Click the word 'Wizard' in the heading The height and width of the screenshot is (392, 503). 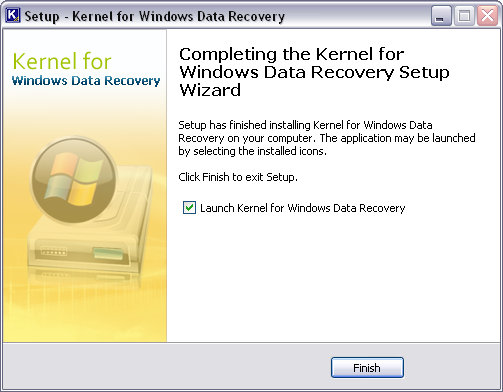210,90
